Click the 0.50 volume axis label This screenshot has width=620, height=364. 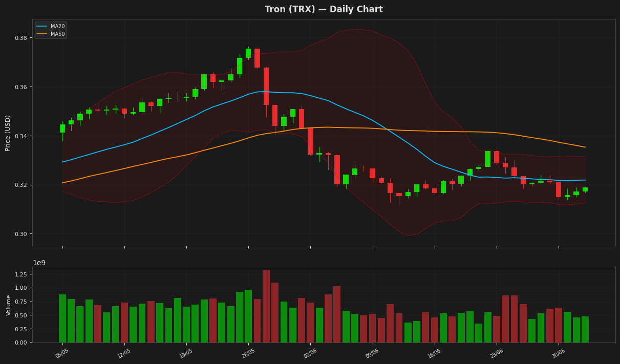(x=23, y=315)
